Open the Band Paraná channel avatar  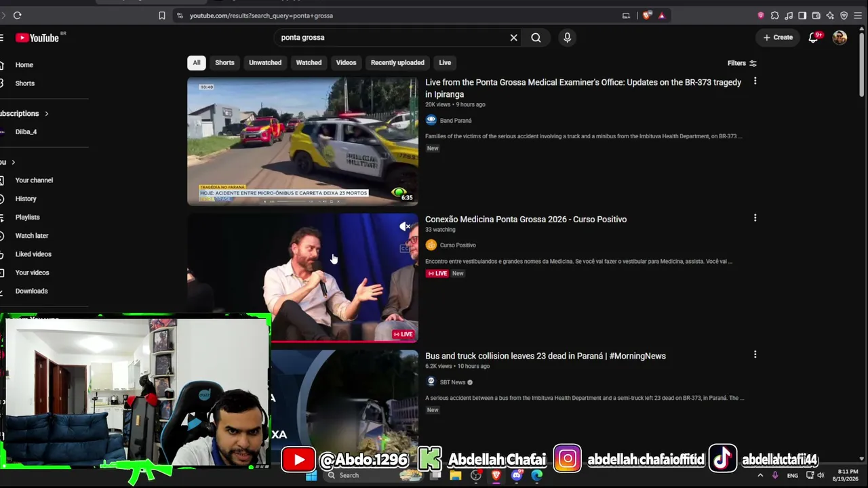pos(431,120)
